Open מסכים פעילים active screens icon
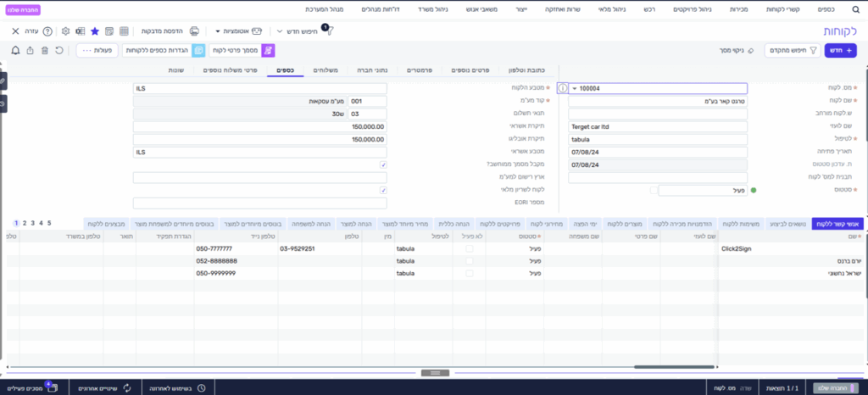 click(x=53, y=387)
